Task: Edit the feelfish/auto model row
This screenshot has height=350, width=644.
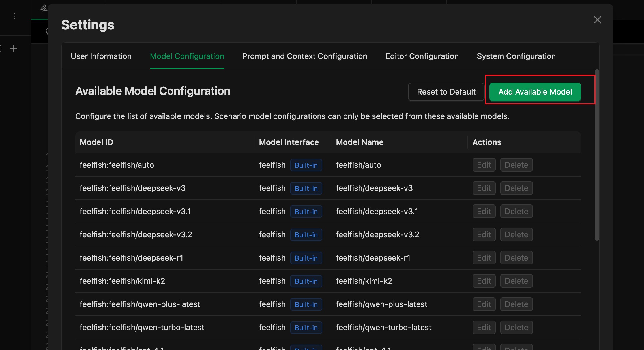Action: 484,165
